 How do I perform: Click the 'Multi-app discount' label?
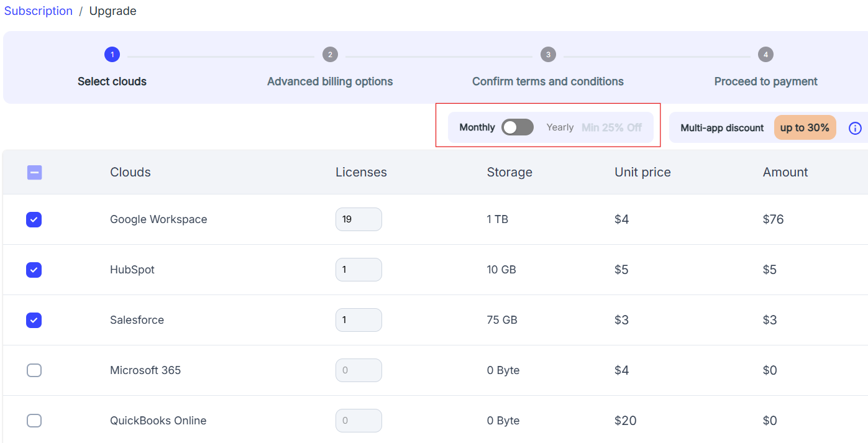[x=722, y=128]
